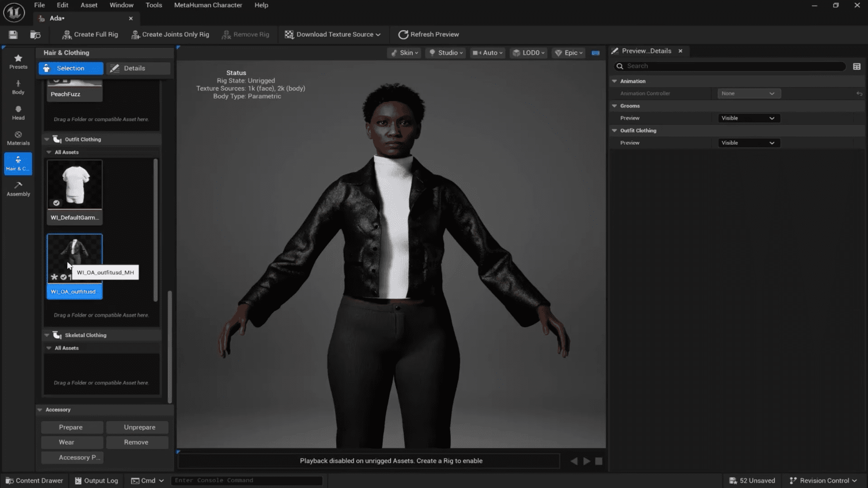Browse to asset in Content Browser
Screen dimensions: 868x488
[36, 34]
